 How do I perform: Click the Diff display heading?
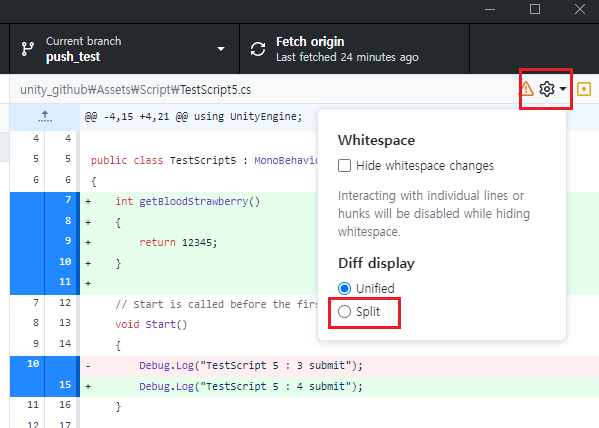click(376, 263)
